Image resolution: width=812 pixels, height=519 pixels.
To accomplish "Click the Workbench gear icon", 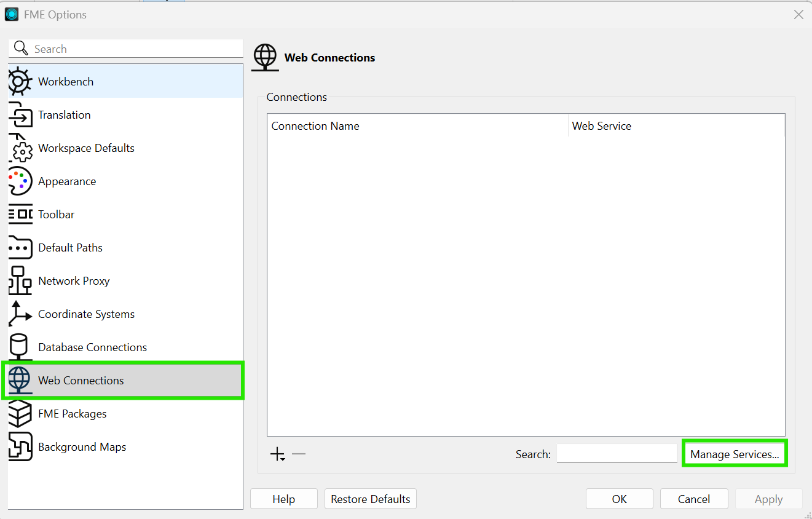I will (x=20, y=81).
